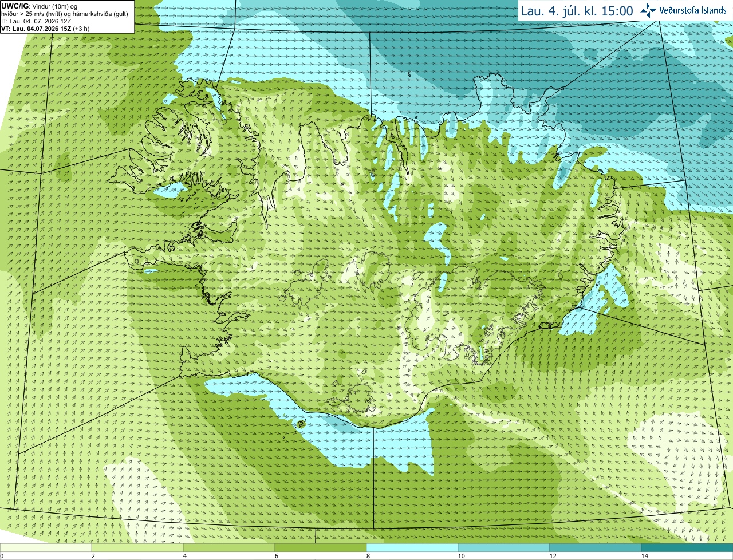Viewport: 733px width, 560px height.
Task: Click the VT: Lau. 04.07.2026 15Z line
Action: (x=45, y=29)
